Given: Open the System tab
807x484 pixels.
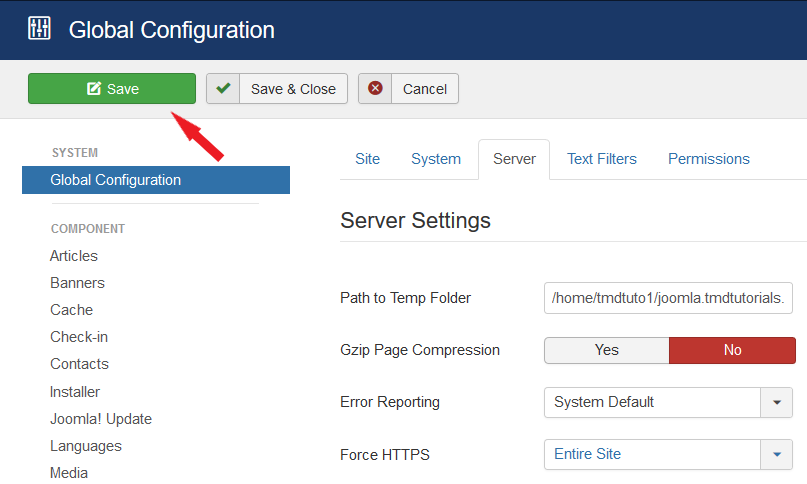Looking at the screenshot, I should click(436, 159).
